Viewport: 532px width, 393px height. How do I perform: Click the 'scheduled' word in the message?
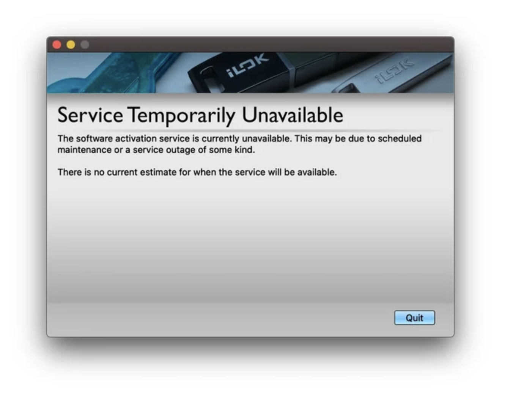pos(400,138)
